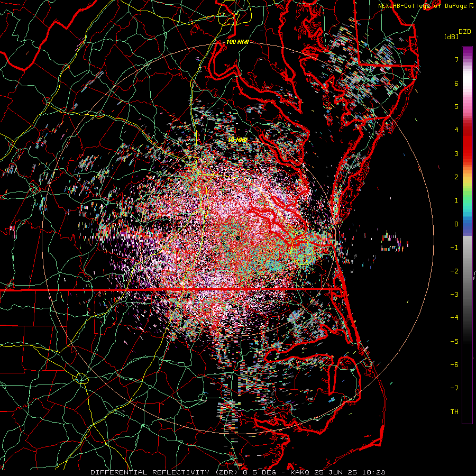Click the scale value -7
The image size is (476, 476).
pyautogui.click(x=454, y=388)
